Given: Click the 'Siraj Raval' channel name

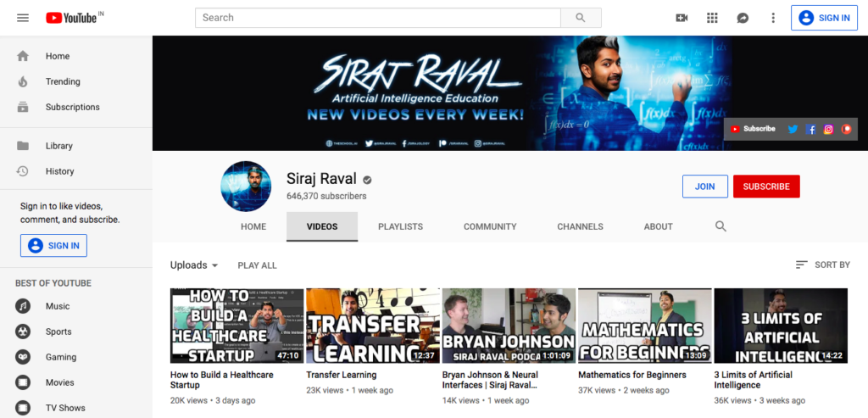Looking at the screenshot, I should click(321, 179).
